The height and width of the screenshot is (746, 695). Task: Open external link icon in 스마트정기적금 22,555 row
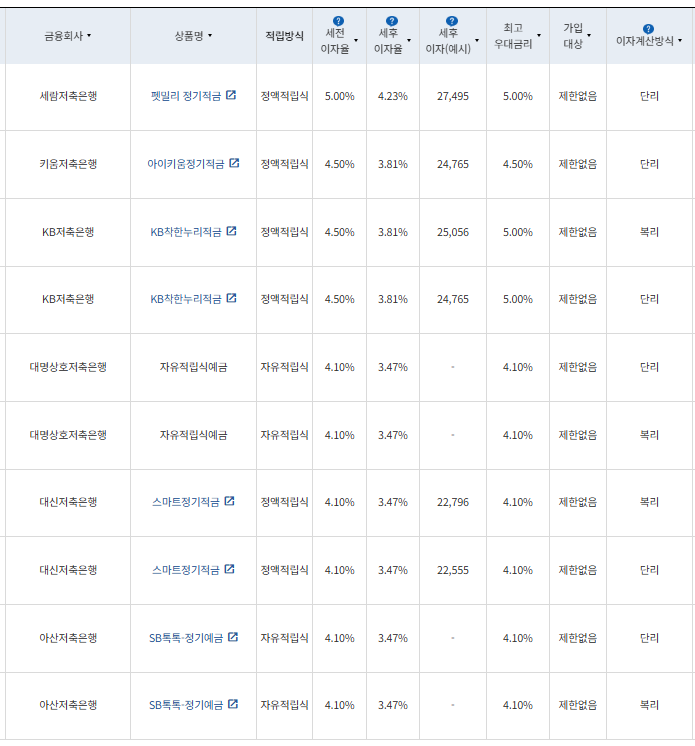[229, 569]
